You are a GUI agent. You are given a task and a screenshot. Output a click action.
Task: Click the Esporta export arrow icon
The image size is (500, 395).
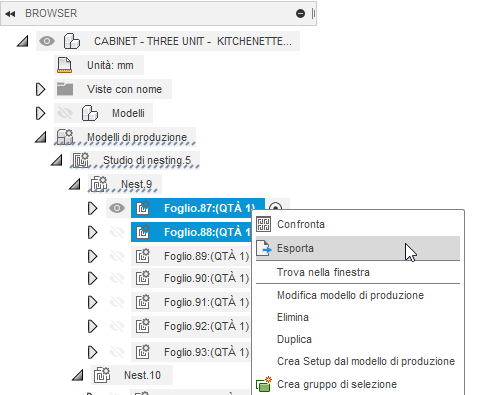coord(264,248)
